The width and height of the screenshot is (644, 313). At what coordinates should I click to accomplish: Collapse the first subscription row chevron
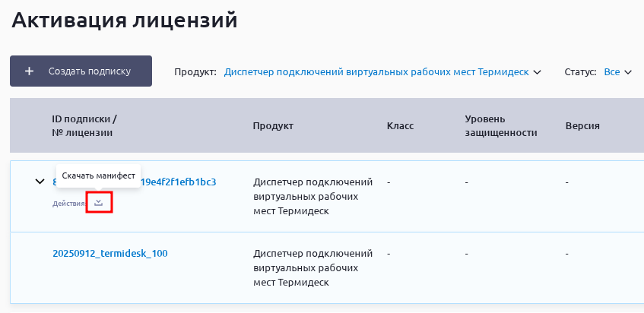click(40, 181)
